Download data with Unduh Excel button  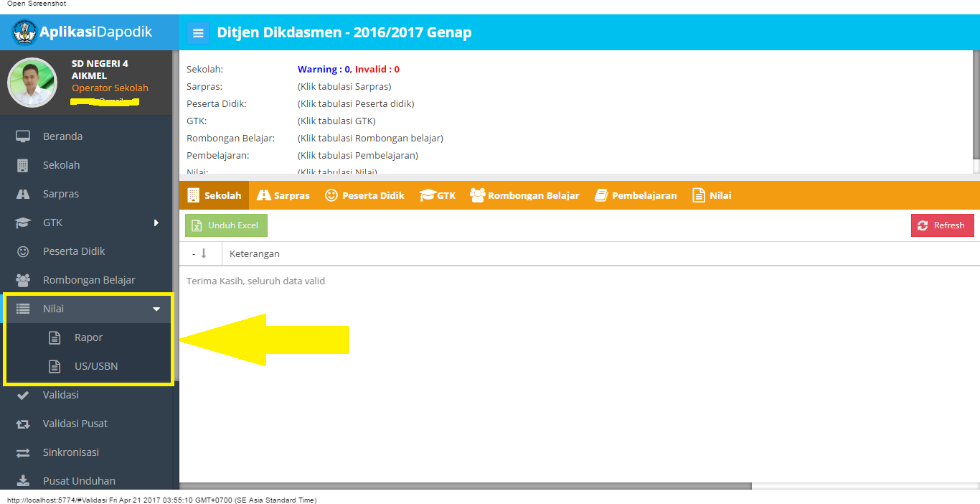click(226, 225)
